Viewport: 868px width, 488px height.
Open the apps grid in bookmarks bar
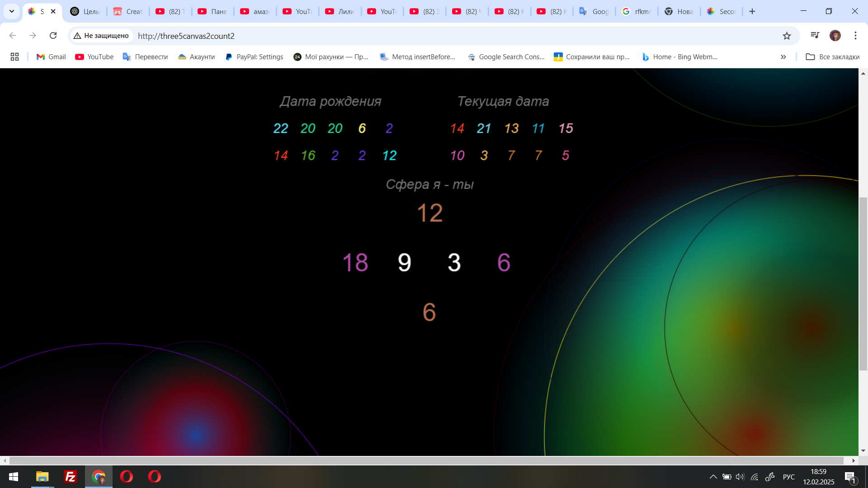(14, 57)
